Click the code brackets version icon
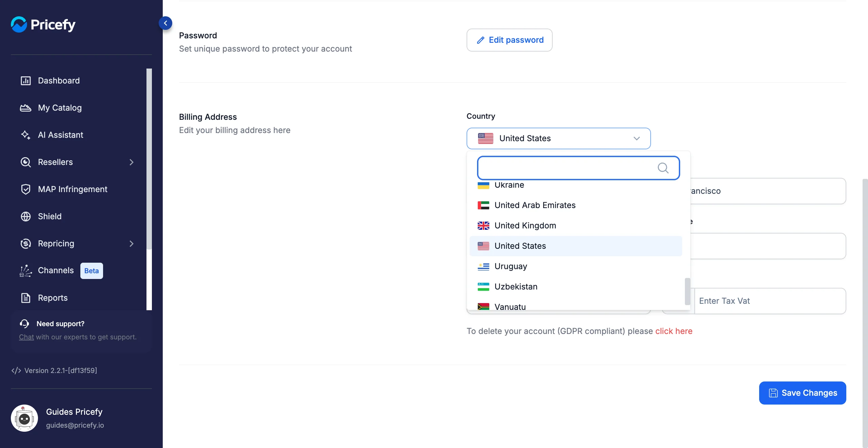This screenshot has width=868, height=448. [16, 371]
